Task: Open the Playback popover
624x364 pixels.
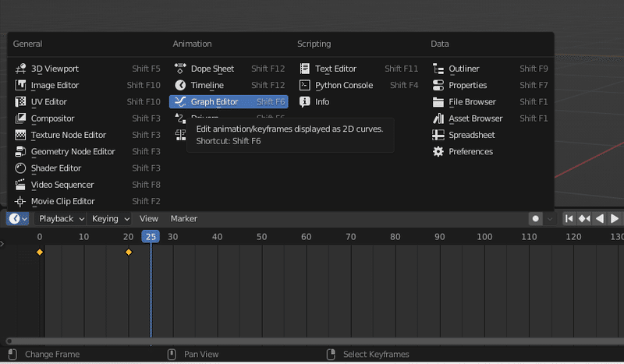Action: 60,218
